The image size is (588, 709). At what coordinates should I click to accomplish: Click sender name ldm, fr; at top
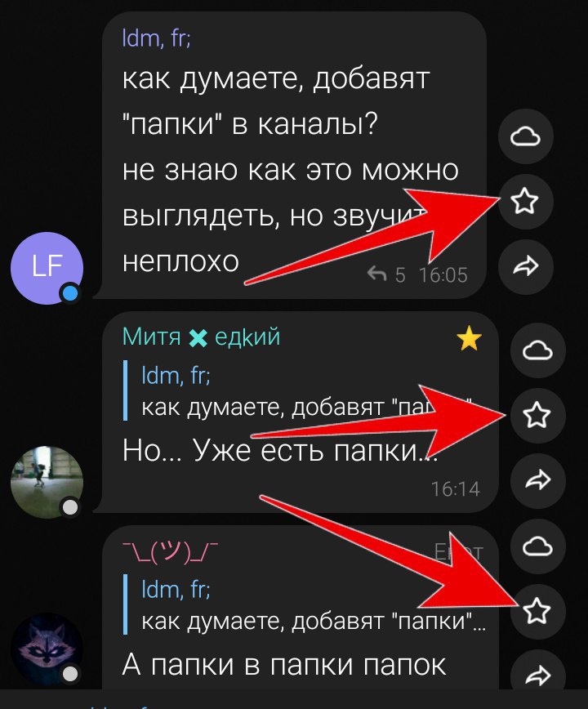click(156, 38)
